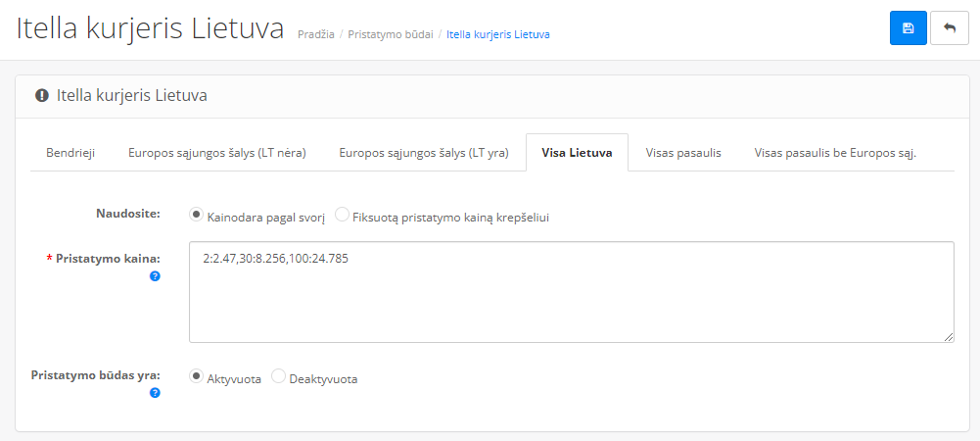Click the large Itella kurjeris Lietuva page title
This screenshot has height=441, width=980.
coord(150,28)
